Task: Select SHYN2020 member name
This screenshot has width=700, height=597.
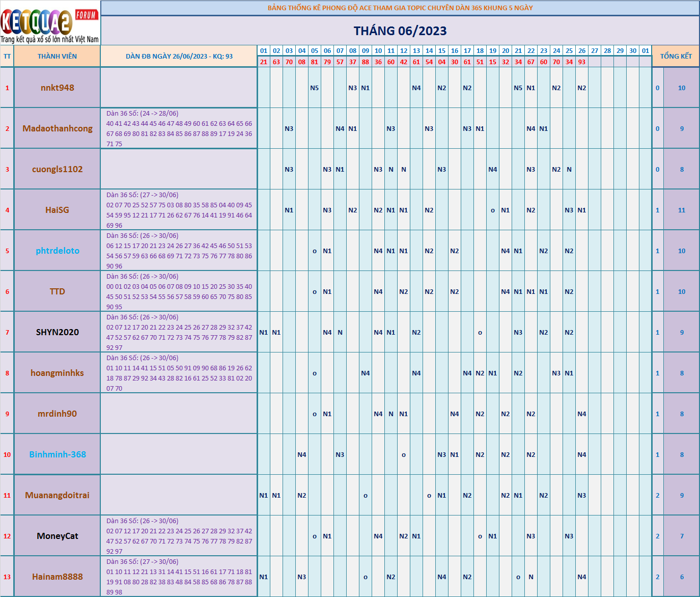Action: click(57, 332)
